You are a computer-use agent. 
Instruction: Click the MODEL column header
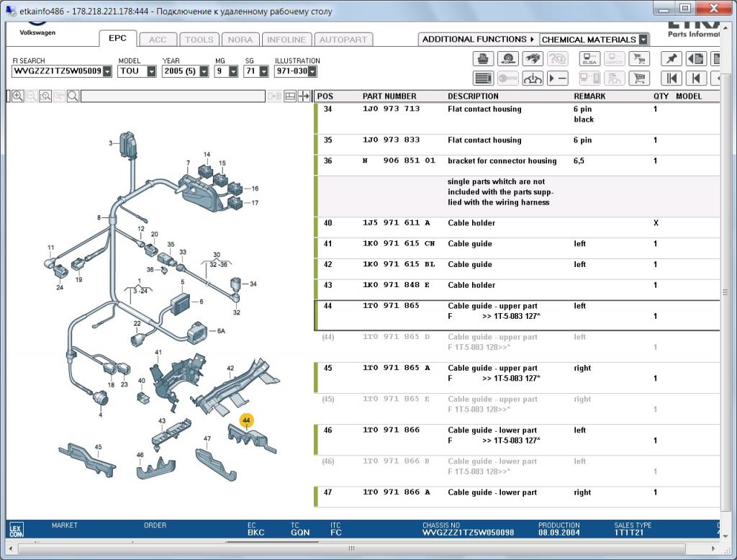point(689,96)
